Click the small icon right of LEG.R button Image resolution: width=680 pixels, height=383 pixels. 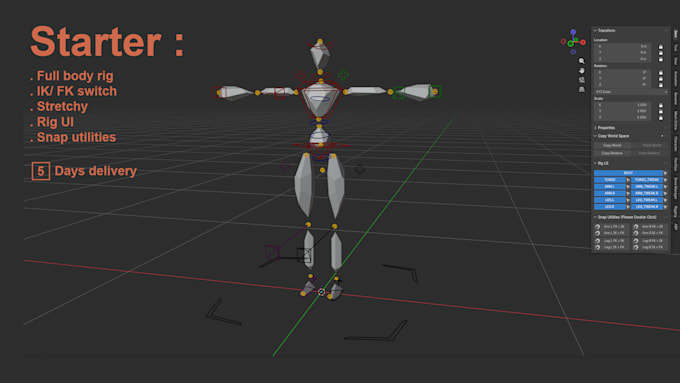coord(628,207)
